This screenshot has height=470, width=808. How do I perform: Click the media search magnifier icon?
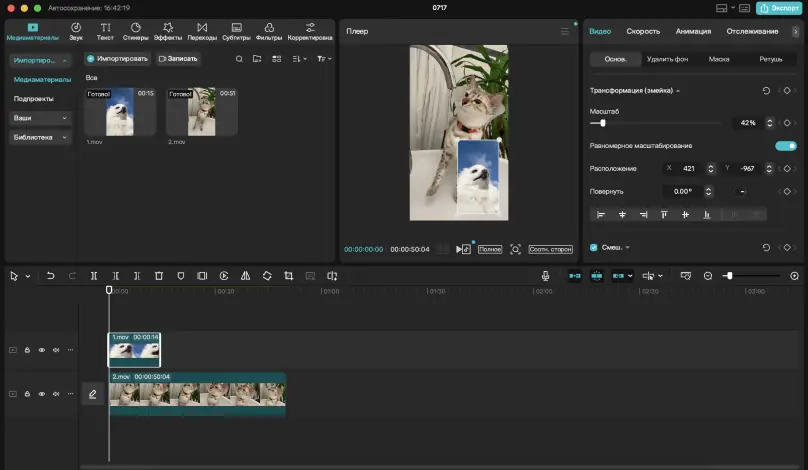239,59
